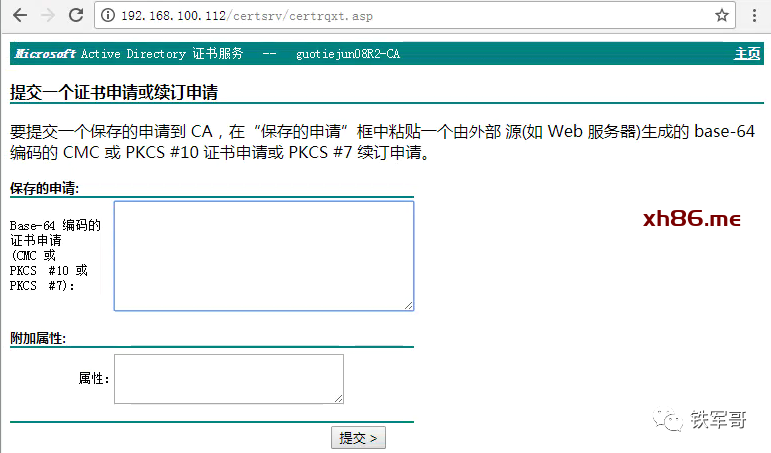The height and width of the screenshot is (453, 771).
Task: Click the 保存的申请 section label
Action: (x=44, y=188)
